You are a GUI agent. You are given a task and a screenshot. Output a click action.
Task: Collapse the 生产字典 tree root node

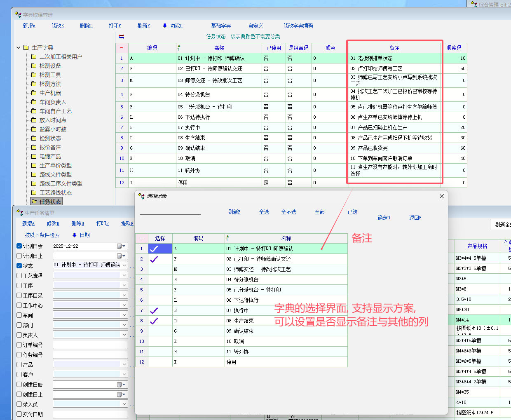(19, 48)
